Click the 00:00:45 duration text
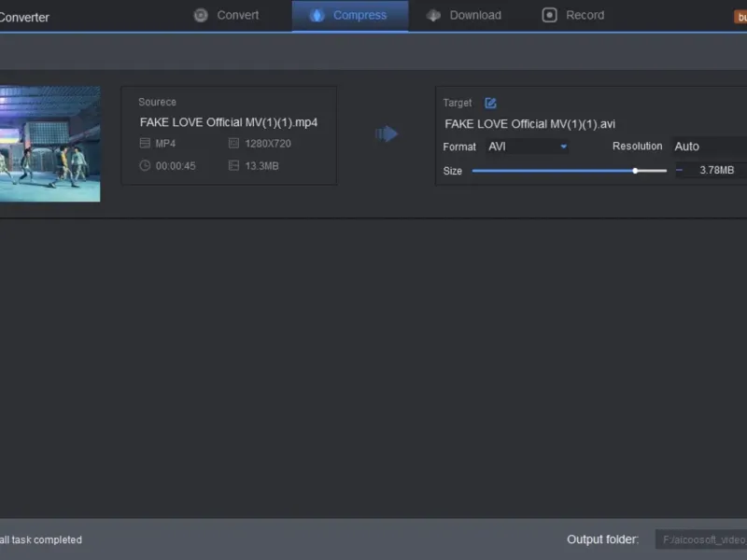Screen dimensions: 747x560 (176, 166)
